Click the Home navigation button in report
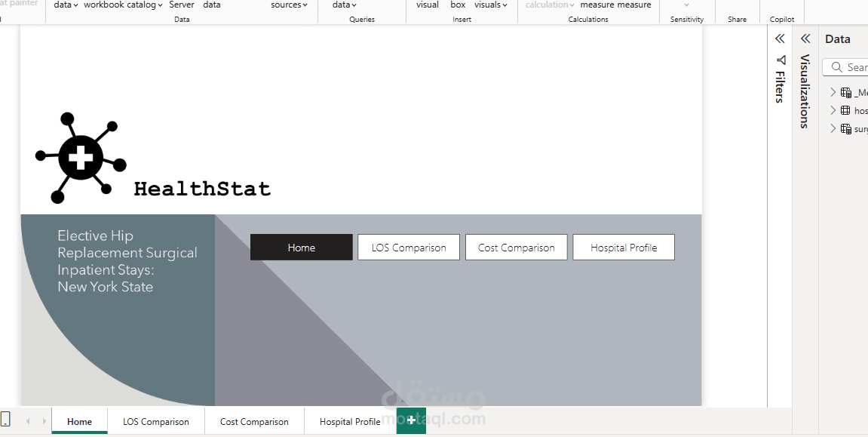Image resolution: width=868 pixels, height=437 pixels. 301,247
